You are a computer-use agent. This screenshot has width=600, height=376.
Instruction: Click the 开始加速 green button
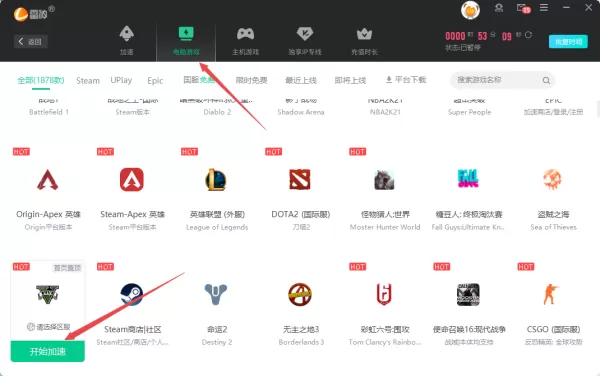pos(47,351)
